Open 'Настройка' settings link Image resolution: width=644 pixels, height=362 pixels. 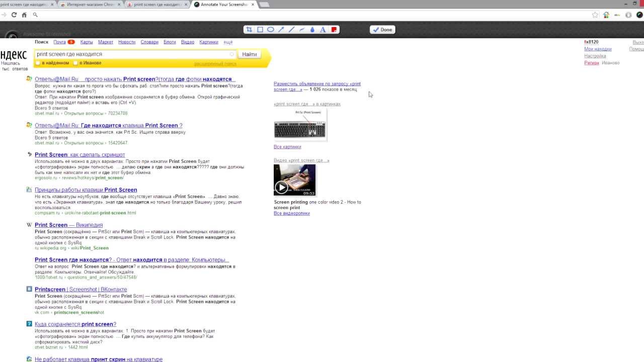click(595, 56)
